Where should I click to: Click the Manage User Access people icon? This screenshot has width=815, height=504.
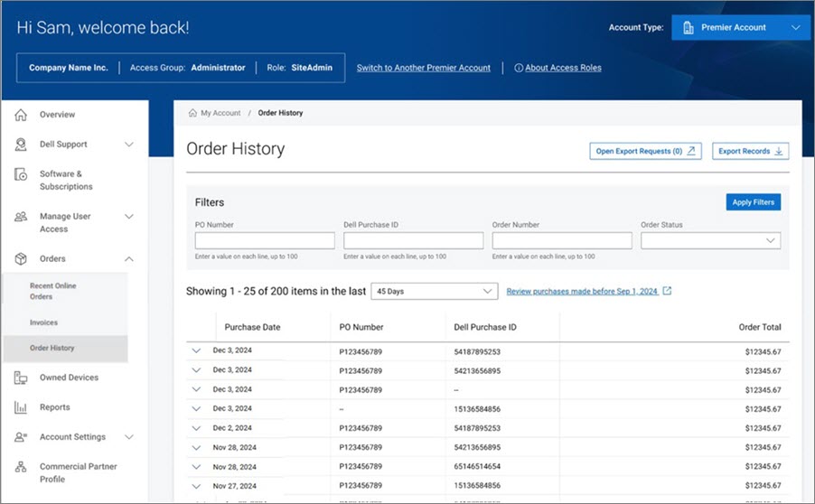[x=21, y=217]
